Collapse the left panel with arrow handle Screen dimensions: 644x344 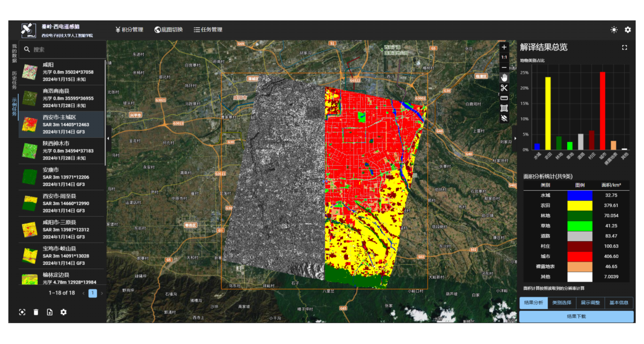tap(108, 138)
